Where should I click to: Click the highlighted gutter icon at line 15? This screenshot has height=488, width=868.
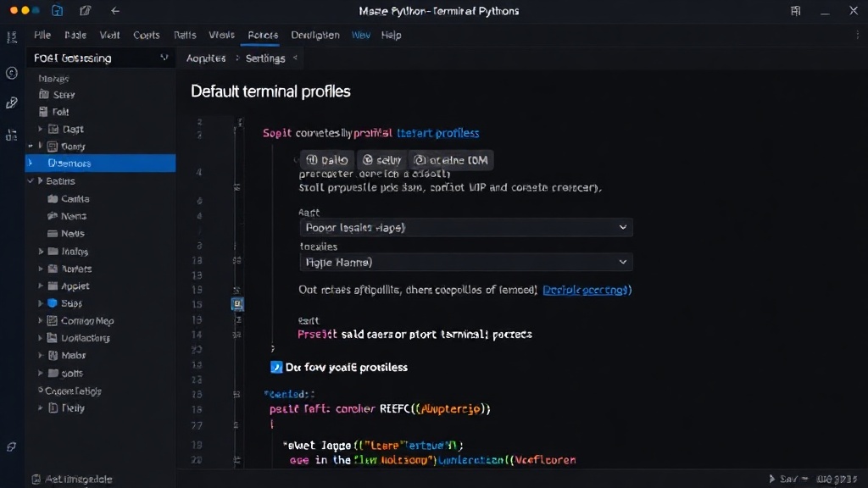237,304
